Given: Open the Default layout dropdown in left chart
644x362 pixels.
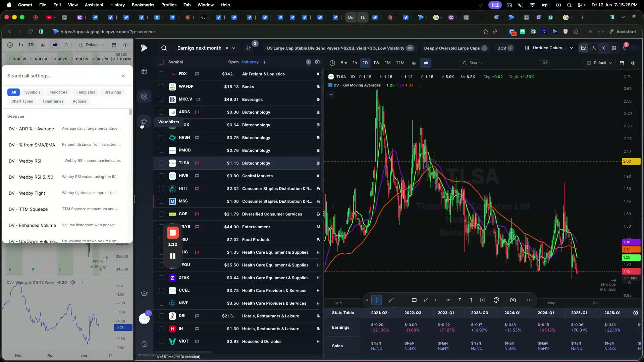Looking at the screenshot, I should 92,45.
